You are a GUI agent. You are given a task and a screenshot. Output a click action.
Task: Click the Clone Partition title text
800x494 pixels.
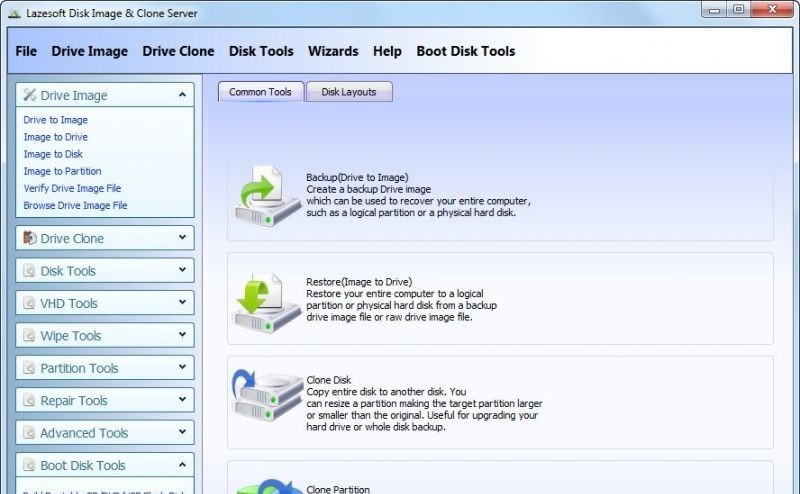[338, 489]
